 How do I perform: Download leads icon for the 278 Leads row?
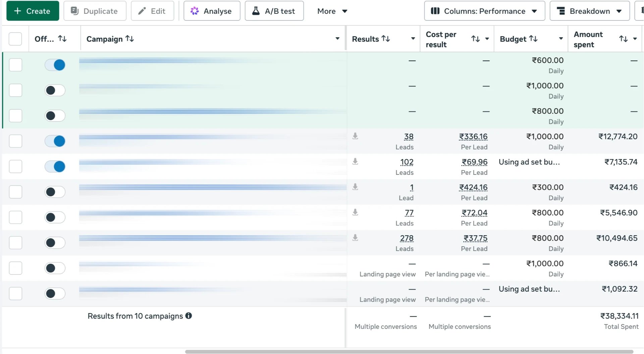tap(355, 238)
